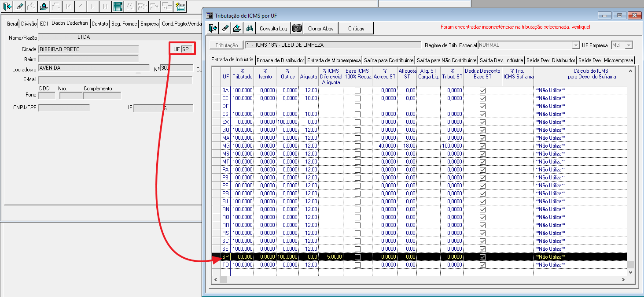Image resolution: width=644 pixels, height=297 pixels.
Task: Open the Contato tab
Action: pyautogui.click(x=100, y=24)
